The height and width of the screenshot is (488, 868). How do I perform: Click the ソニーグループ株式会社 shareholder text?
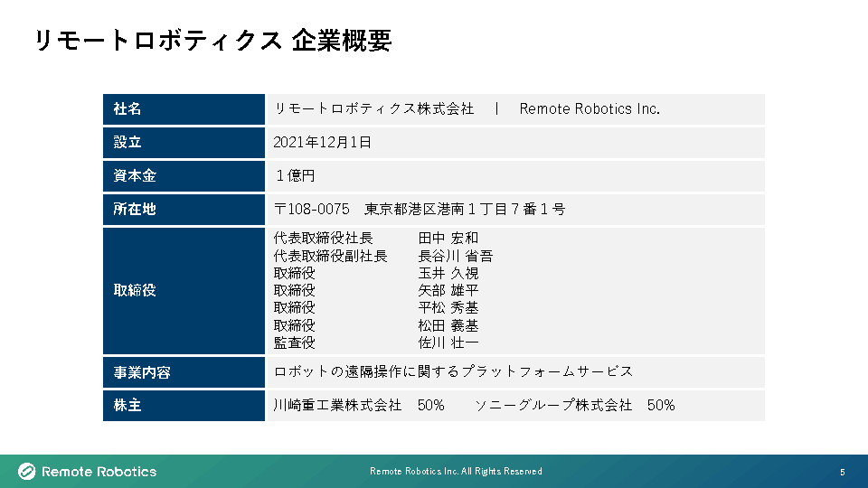pos(553,406)
